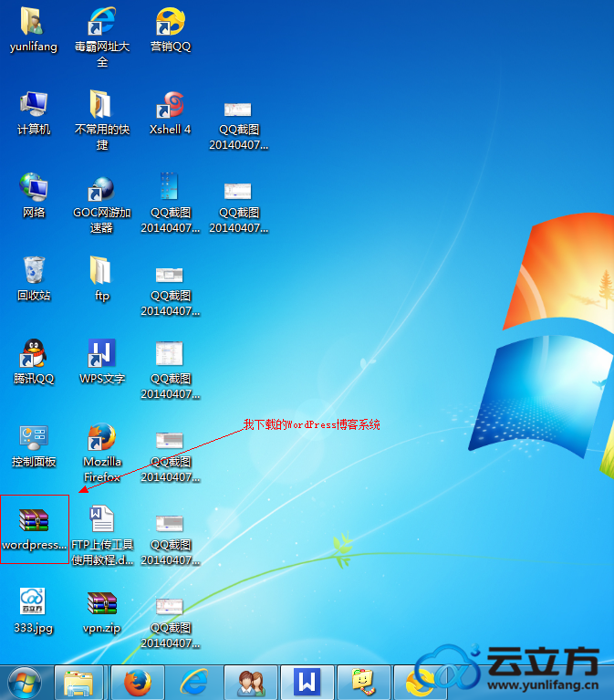
Task: Launch Firefox from the taskbar
Action: click(x=138, y=683)
